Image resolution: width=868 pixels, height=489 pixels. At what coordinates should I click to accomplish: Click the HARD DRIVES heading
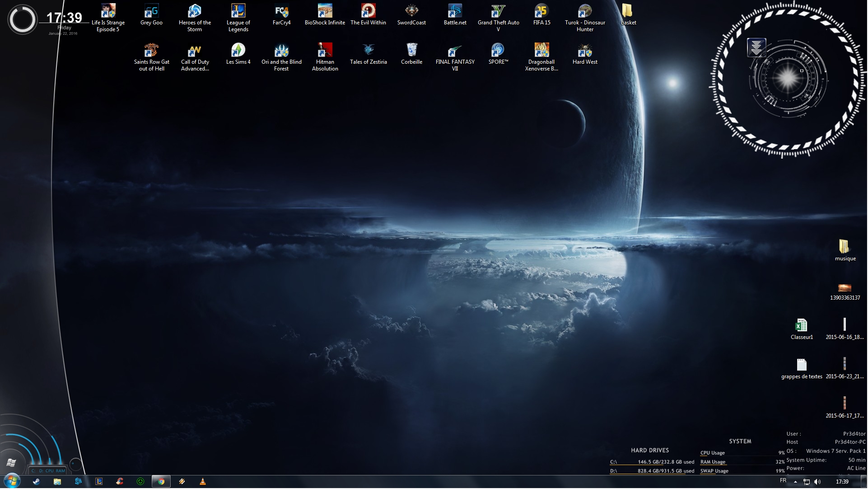tap(650, 451)
